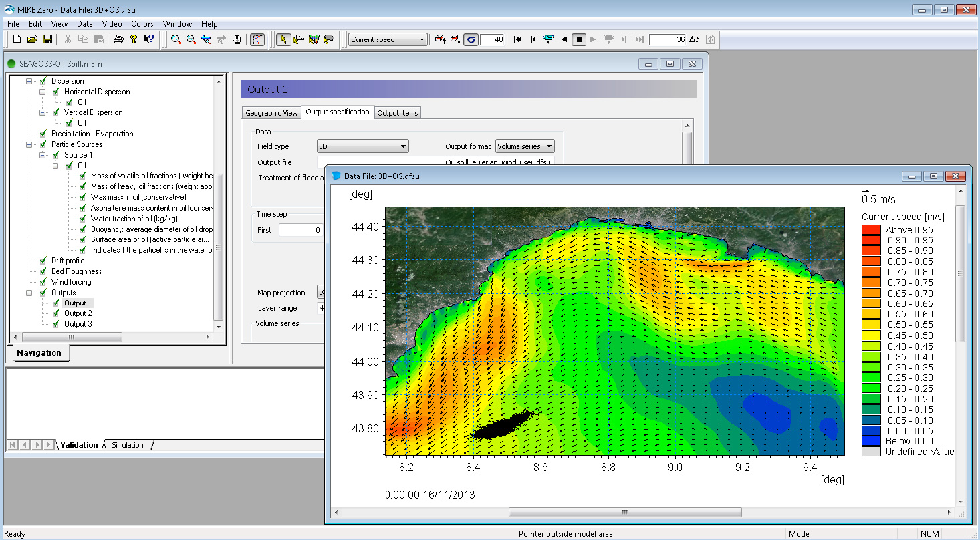The height and width of the screenshot is (540, 980).
Task: Select Bed Roughness tree item
Action: (76, 271)
